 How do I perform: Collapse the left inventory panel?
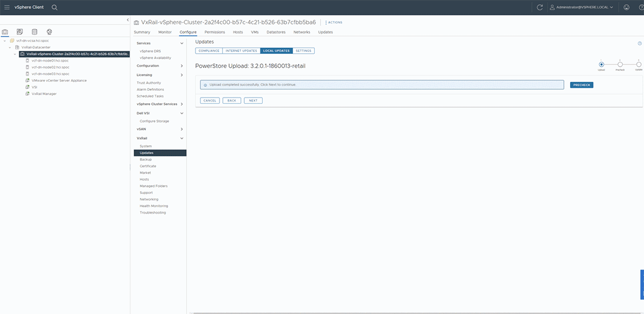point(128,20)
